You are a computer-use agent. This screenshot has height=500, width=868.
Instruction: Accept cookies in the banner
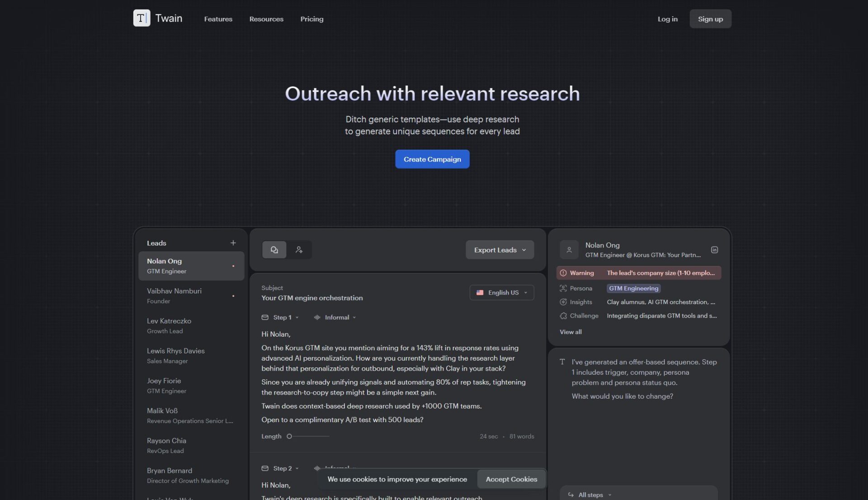point(511,479)
